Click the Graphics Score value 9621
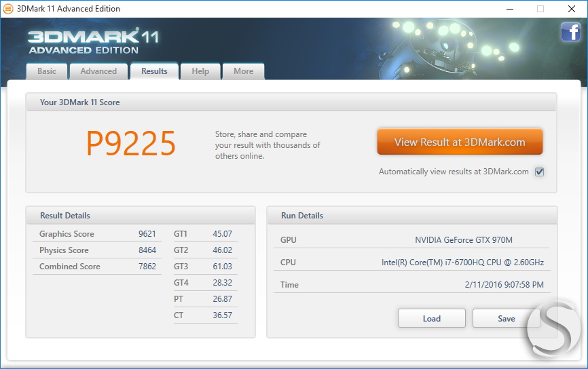 click(147, 234)
